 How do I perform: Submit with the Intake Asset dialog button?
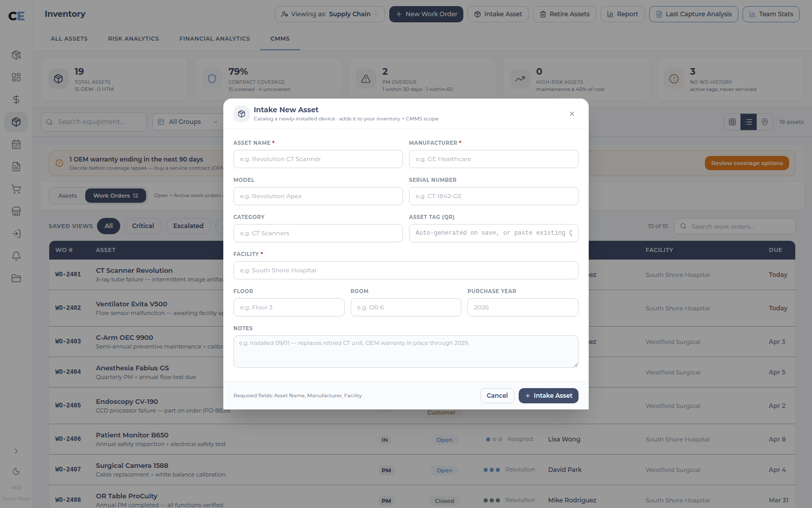click(549, 396)
